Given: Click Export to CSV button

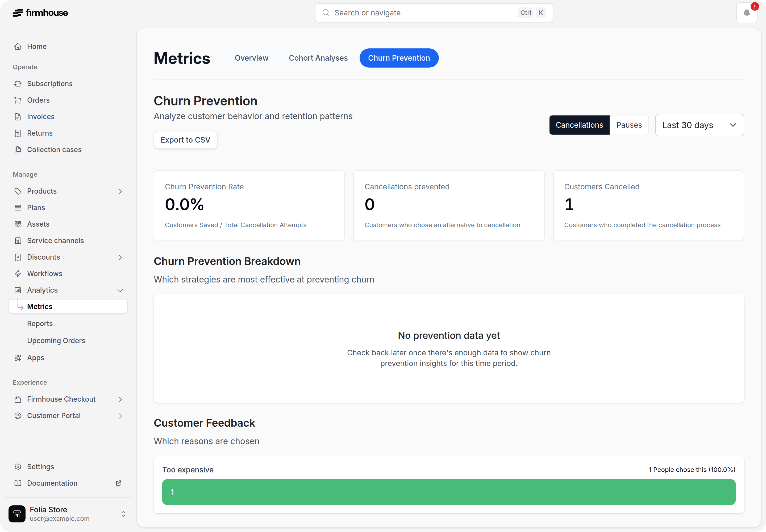Looking at the screenshot, I should pos(185,140).
